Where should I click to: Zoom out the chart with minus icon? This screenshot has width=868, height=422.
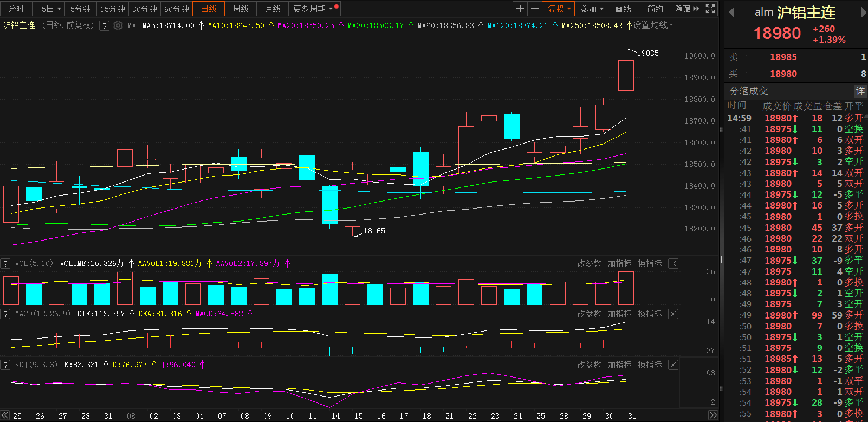tap(534, 9)
